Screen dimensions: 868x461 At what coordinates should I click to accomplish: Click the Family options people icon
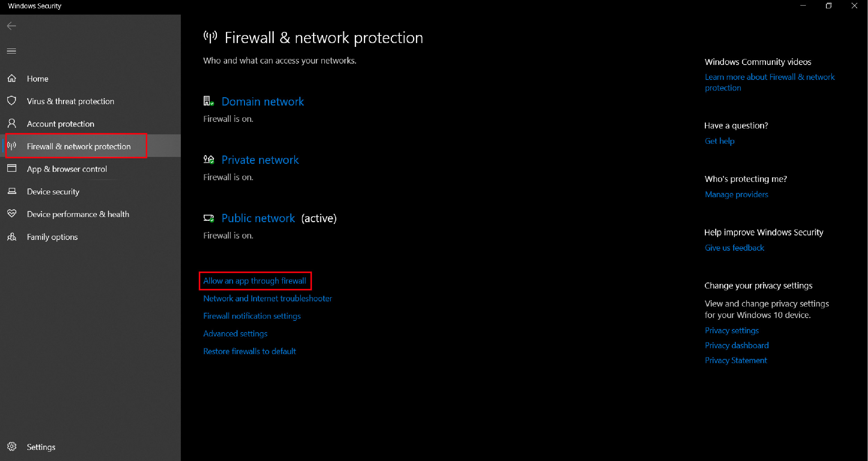[x=12, y=237]
